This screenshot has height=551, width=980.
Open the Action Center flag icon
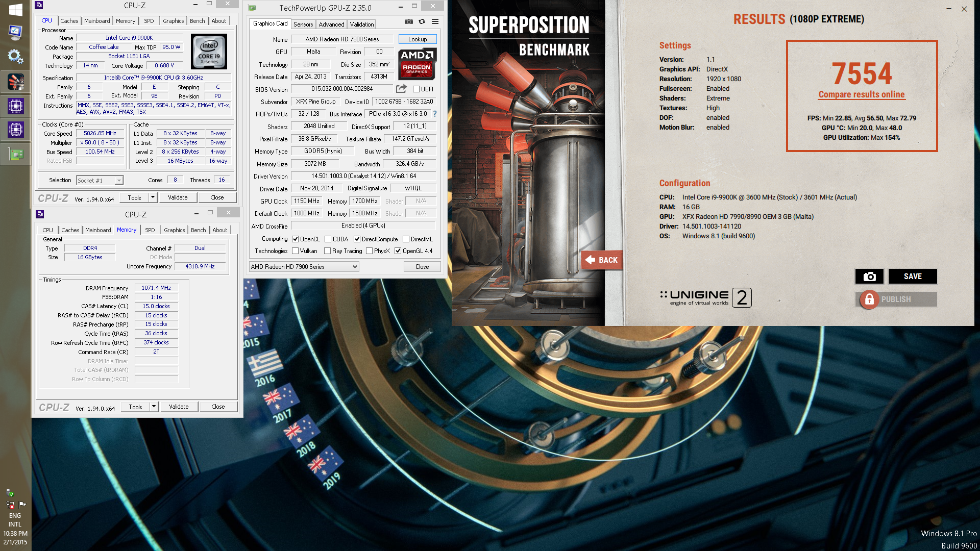22,505
